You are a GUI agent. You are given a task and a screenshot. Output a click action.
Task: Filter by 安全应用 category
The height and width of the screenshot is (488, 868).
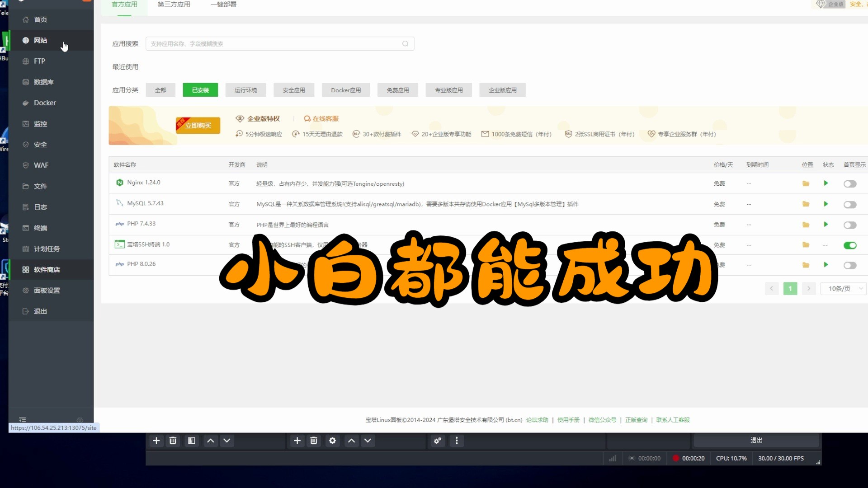[294, 90]
